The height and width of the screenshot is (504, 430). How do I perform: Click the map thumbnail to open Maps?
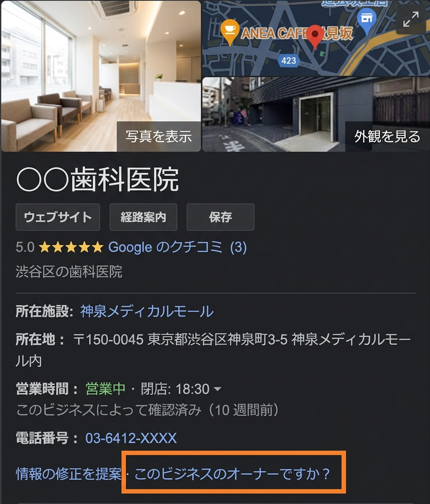[316, 38]
